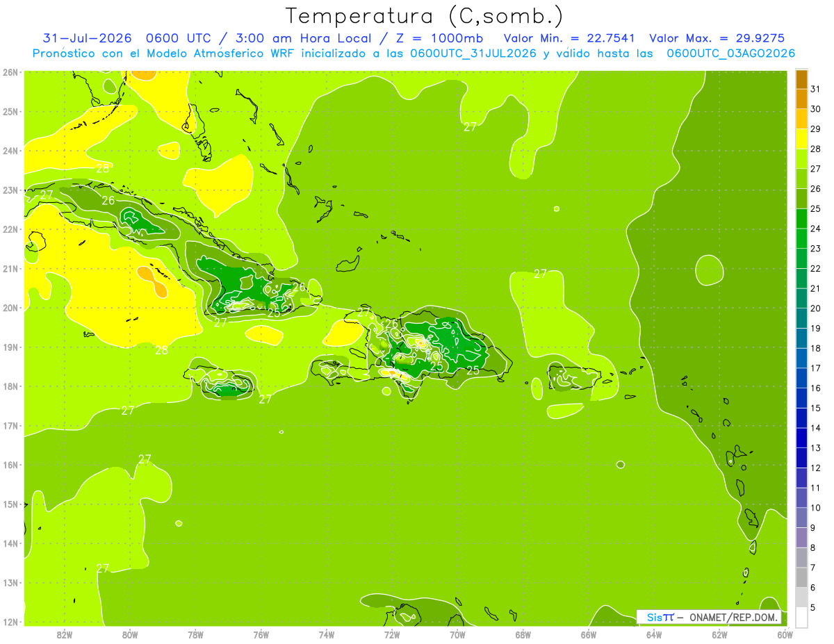Click the '20N' latitude axis label

(10, 308)
